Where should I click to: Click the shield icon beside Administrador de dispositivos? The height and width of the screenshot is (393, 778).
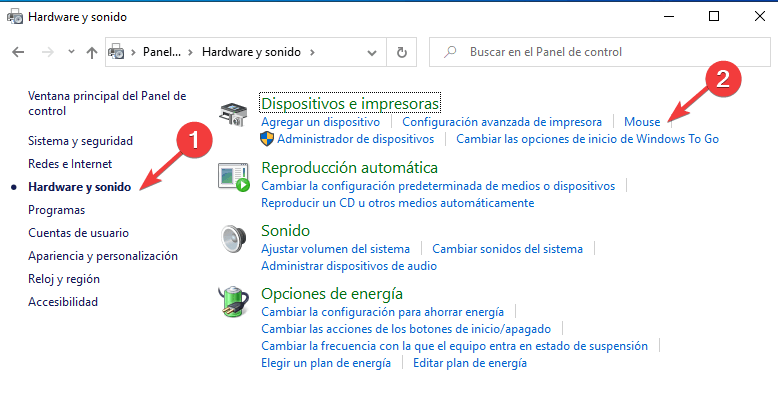267,139
